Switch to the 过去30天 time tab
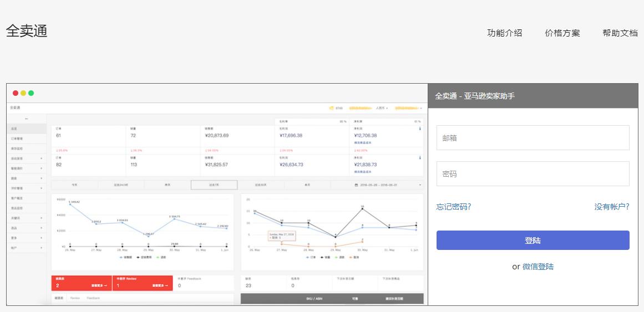This screenshot has width=644, height=312. (261, 185)
